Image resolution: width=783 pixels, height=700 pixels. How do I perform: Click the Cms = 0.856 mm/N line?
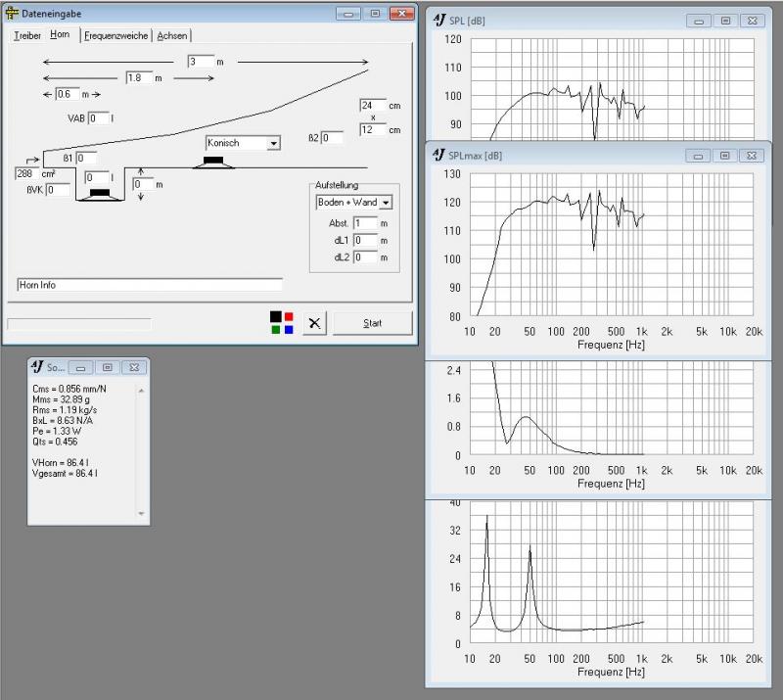[69, 389]
